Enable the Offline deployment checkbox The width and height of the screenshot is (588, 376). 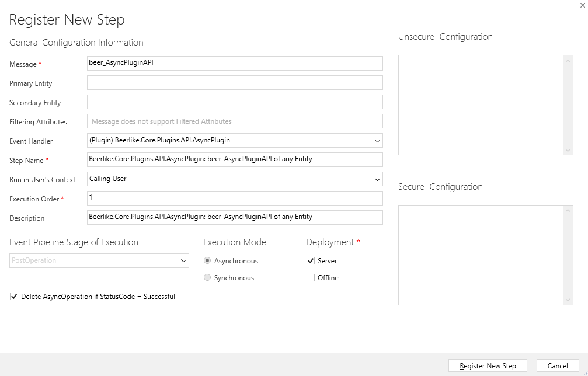pos(310,278)
